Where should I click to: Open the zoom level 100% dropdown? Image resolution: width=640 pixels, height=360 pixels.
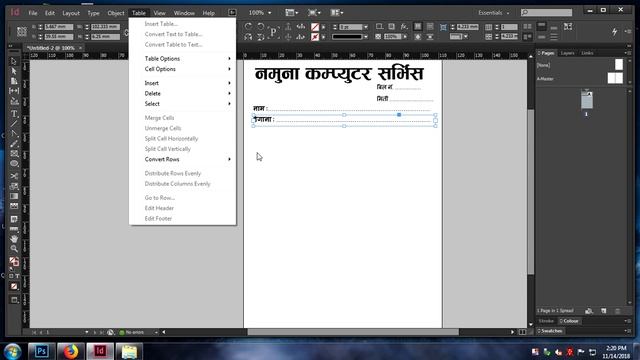pyautogui.click(x=270, y=13)
